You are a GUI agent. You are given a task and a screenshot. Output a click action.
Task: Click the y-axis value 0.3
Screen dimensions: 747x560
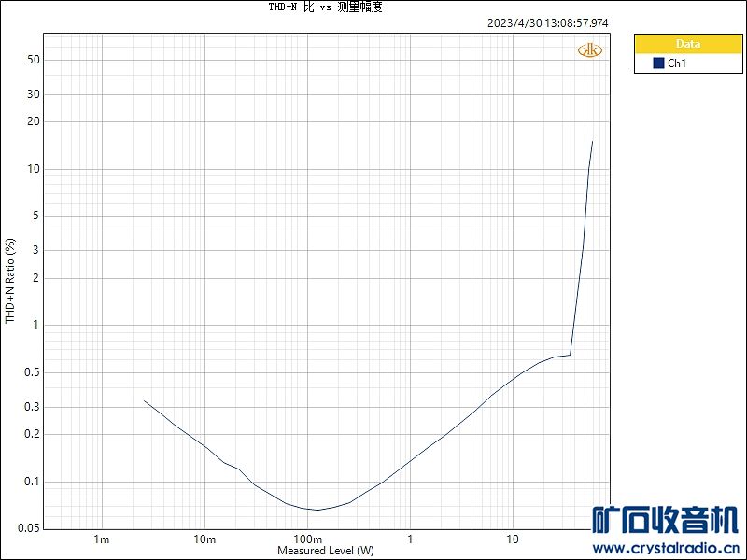click(x=32, y=407)
